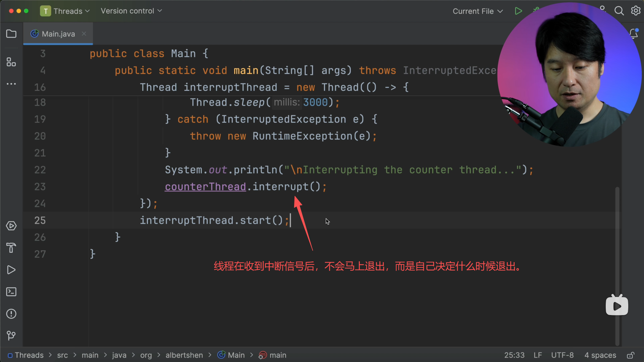Open the IDE settings gear

[x=636, y=11]
